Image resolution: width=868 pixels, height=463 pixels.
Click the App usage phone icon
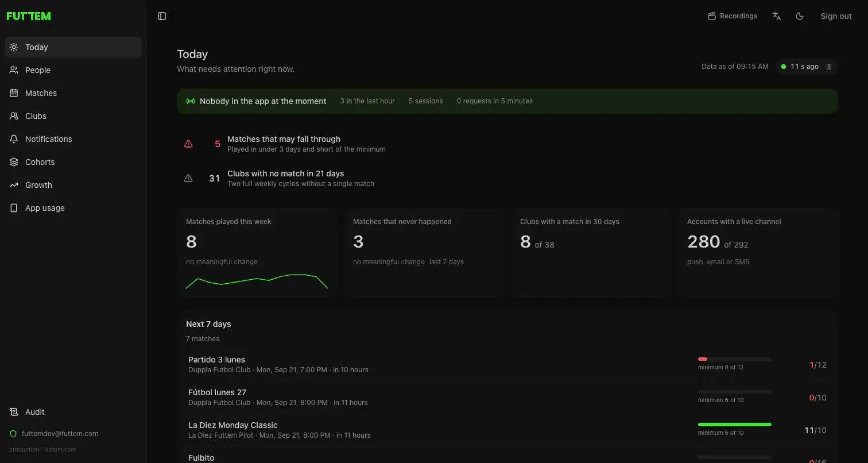(x=14, y=208)
